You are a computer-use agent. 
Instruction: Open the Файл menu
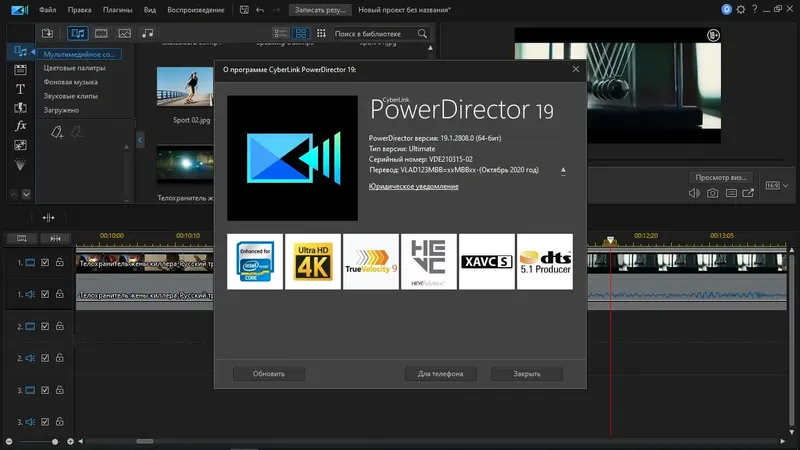coord(49,10)
